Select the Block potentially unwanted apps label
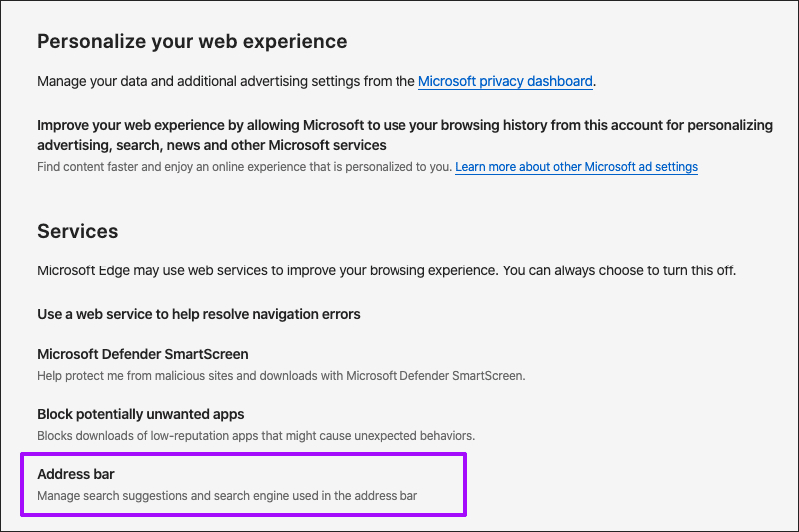 pos(140,414)
